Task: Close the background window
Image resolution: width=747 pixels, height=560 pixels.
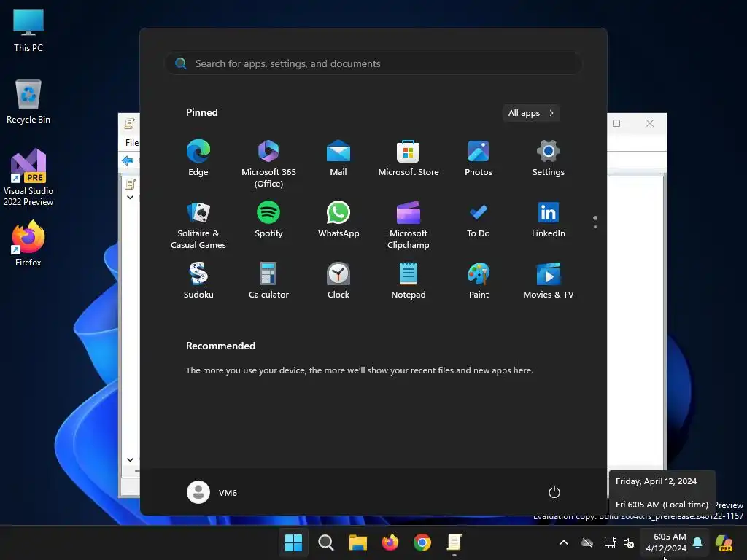Action: 650,123
